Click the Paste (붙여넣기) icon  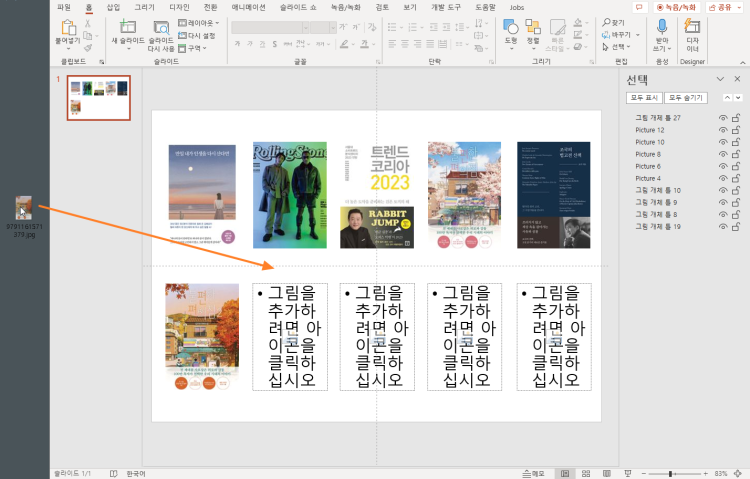tap(68, 28)
